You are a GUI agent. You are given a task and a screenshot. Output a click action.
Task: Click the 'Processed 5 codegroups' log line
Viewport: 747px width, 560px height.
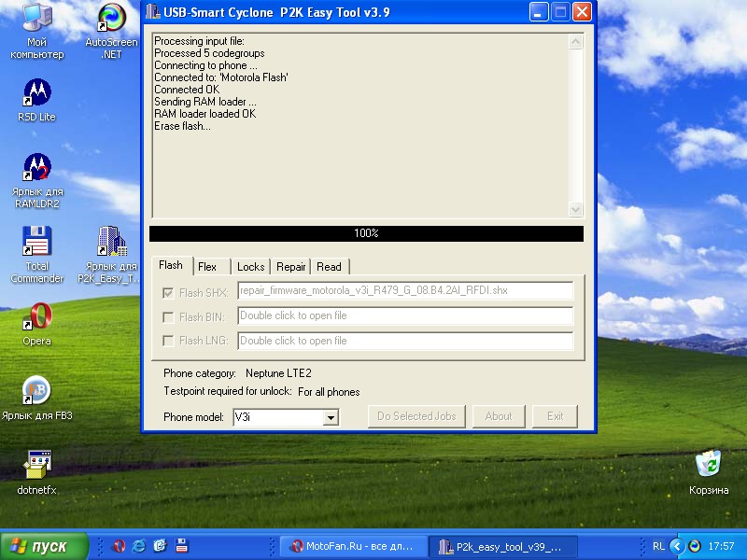tap(209, 53)
